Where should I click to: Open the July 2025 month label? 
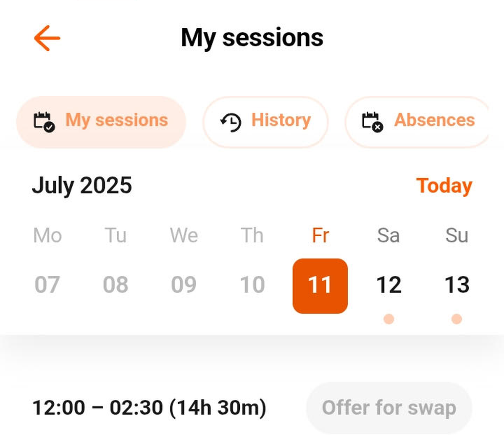[82, 185]
